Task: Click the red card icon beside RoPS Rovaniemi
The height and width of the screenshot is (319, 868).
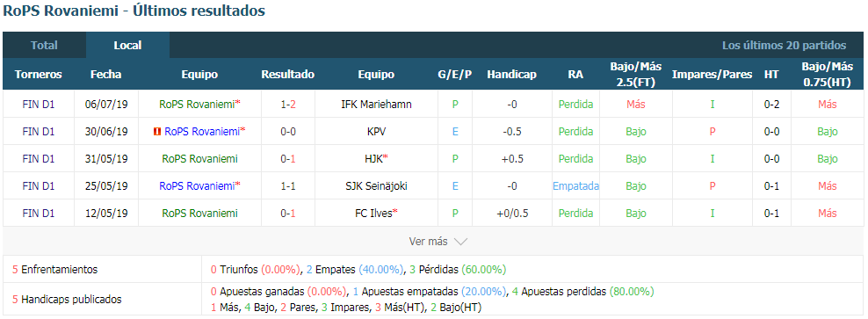Action: click(157, 132)
